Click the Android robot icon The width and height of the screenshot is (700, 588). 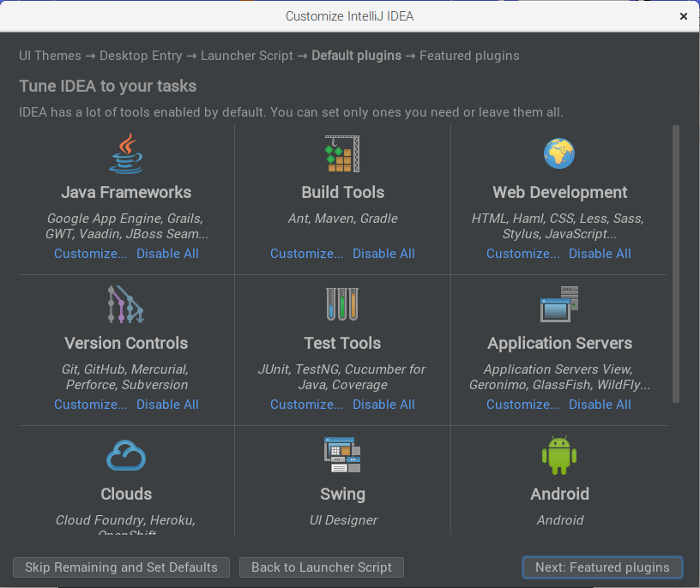pos(559,455)
